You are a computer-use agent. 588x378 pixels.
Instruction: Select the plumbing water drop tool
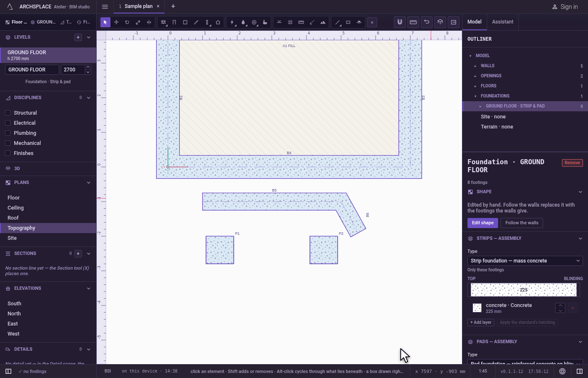coord(243,22)
